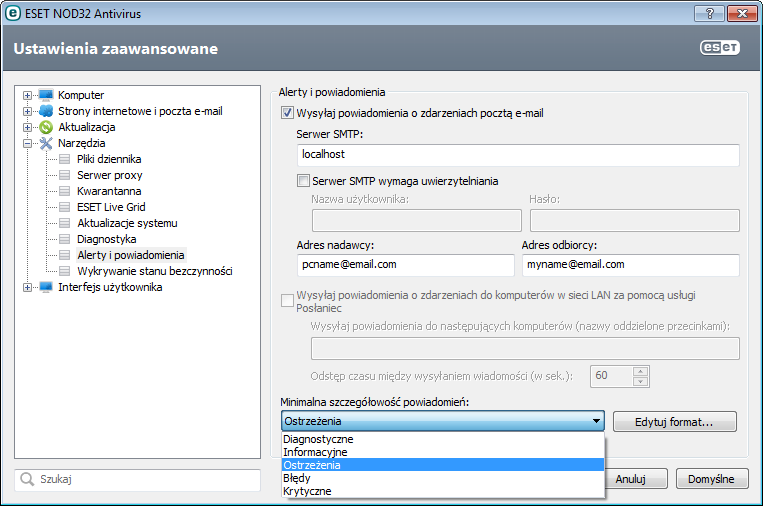Click the Adres nadawcy field

point(405,265)
